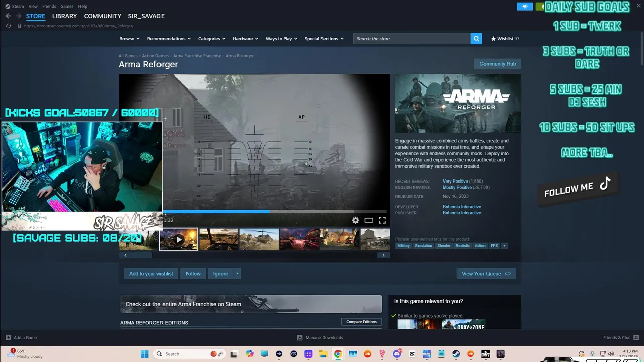Viewport: 644px width, 362px height.
Task: Click the video playback progress bar
Action: click(275, 212)
